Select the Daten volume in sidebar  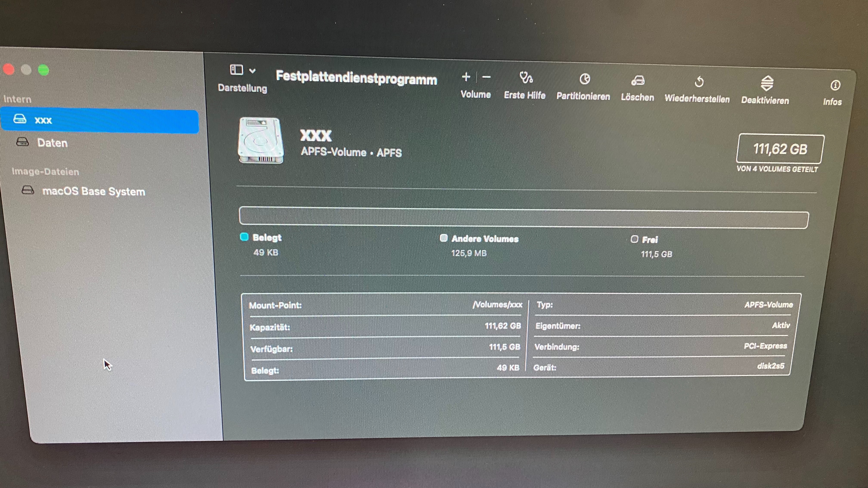pyautogui.click(x=52, y=143)
